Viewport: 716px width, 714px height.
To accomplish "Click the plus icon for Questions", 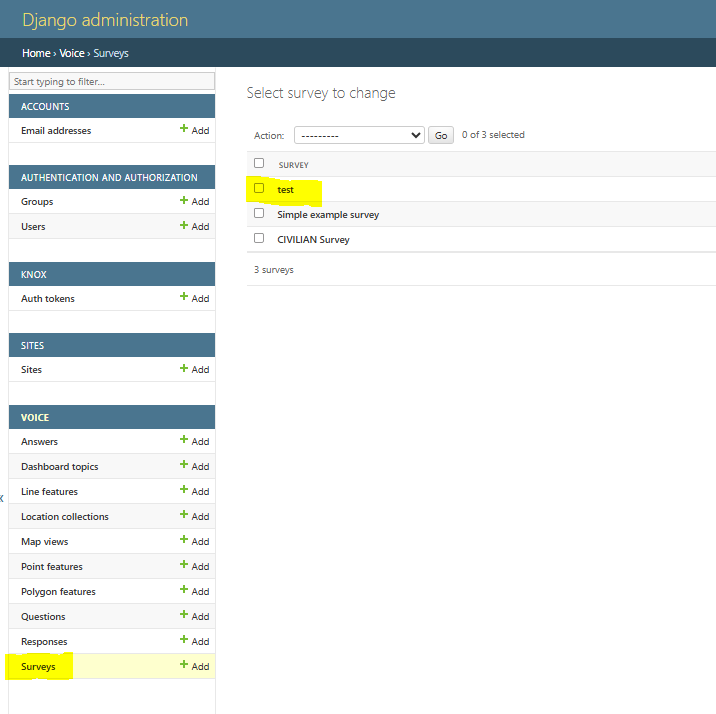I will coord(184,616).
